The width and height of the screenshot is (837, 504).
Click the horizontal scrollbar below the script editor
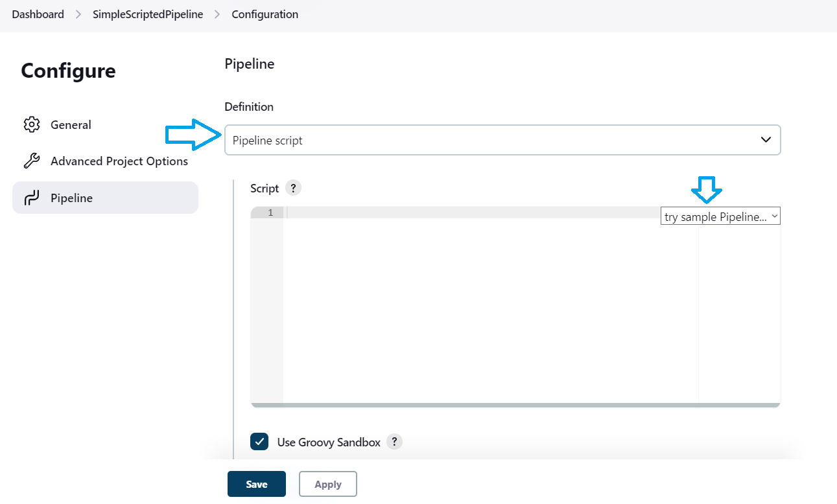tap(515, 405)
